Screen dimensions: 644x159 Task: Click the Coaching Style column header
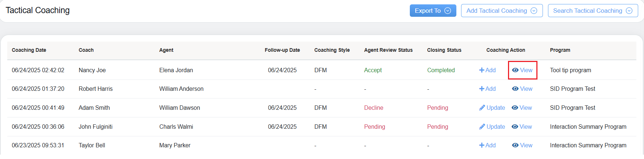click(332, 50)
